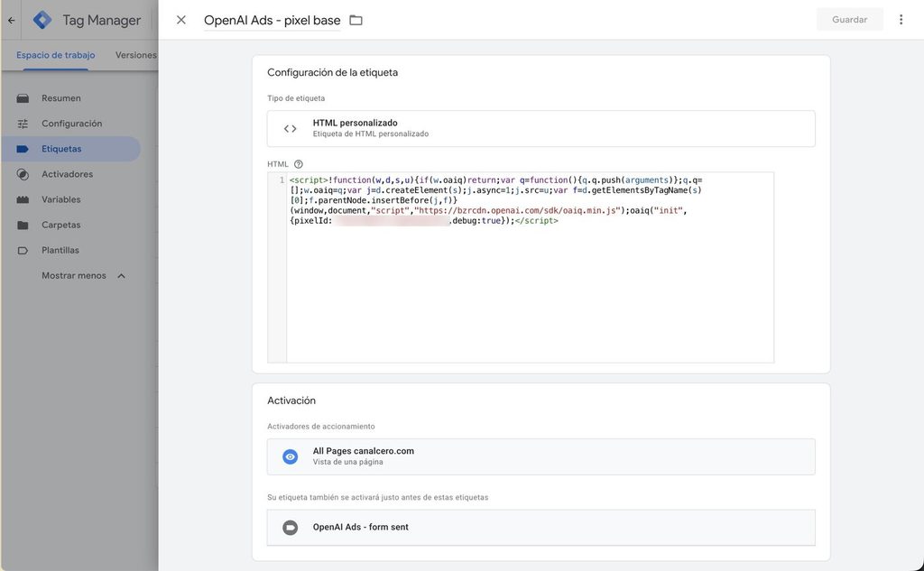Click the Variables block icon
Image resolution: width=924 pixels, height=571 pixels.
pos(23,199)
